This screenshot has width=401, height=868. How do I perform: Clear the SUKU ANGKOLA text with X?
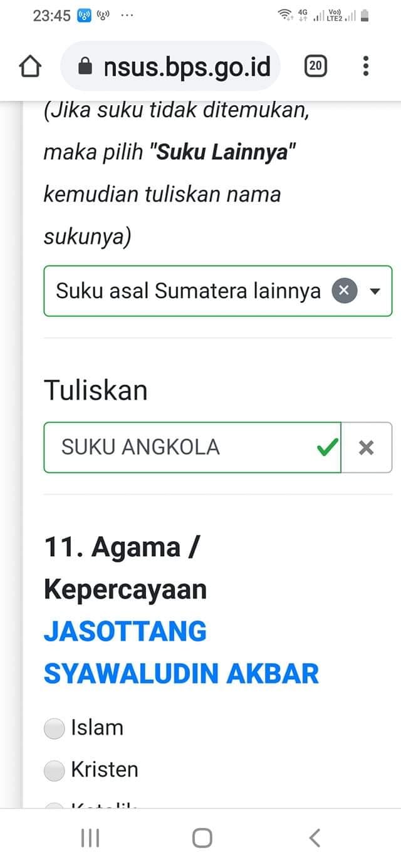367,447
